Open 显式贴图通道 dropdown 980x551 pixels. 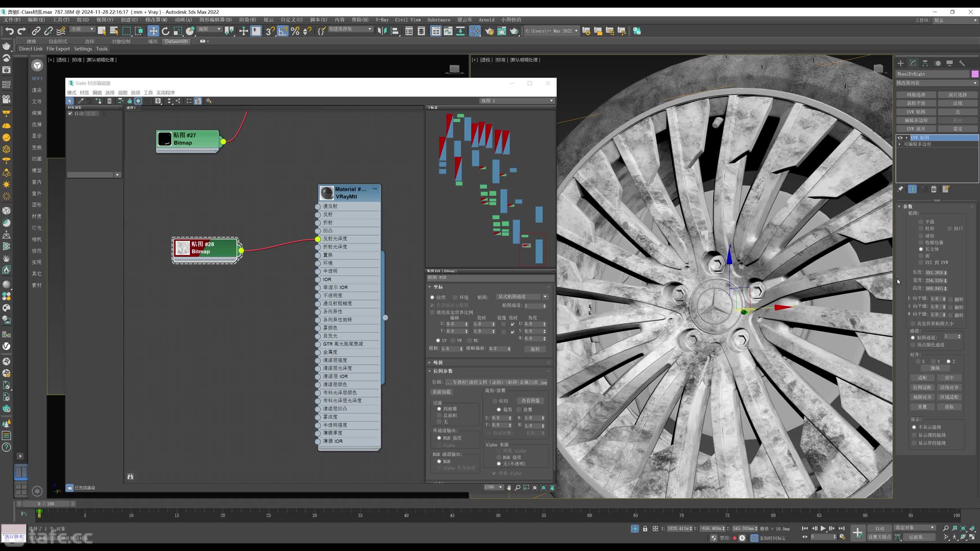522,297
